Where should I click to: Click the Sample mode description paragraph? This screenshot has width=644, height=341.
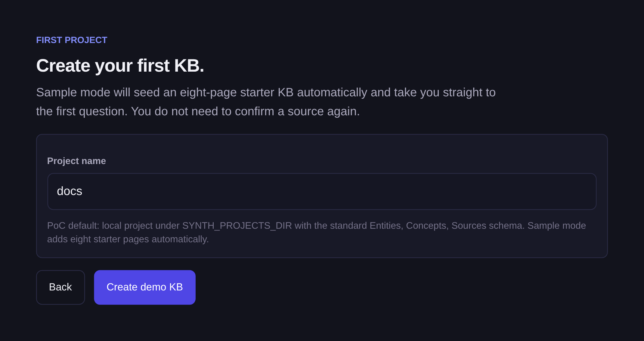pos(266,102)
